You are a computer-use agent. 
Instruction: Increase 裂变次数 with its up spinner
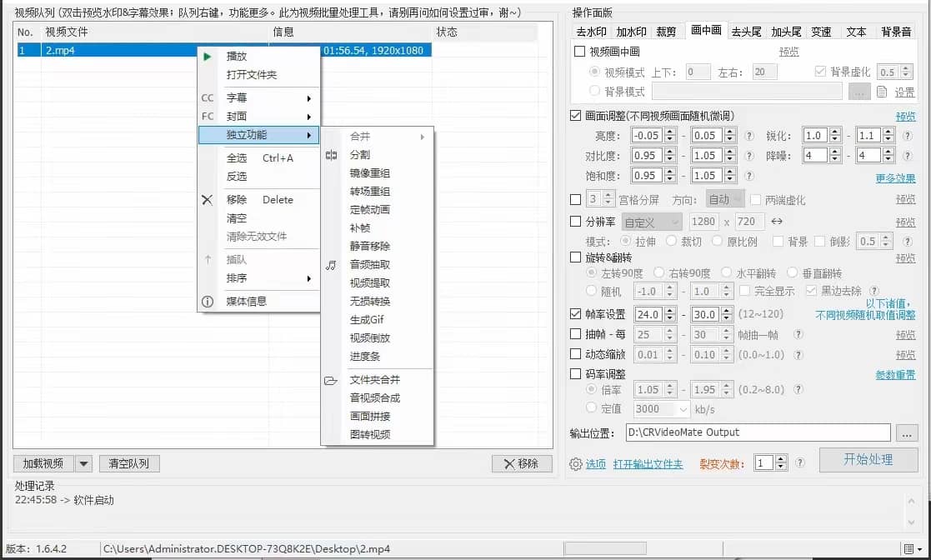(780, 459)
